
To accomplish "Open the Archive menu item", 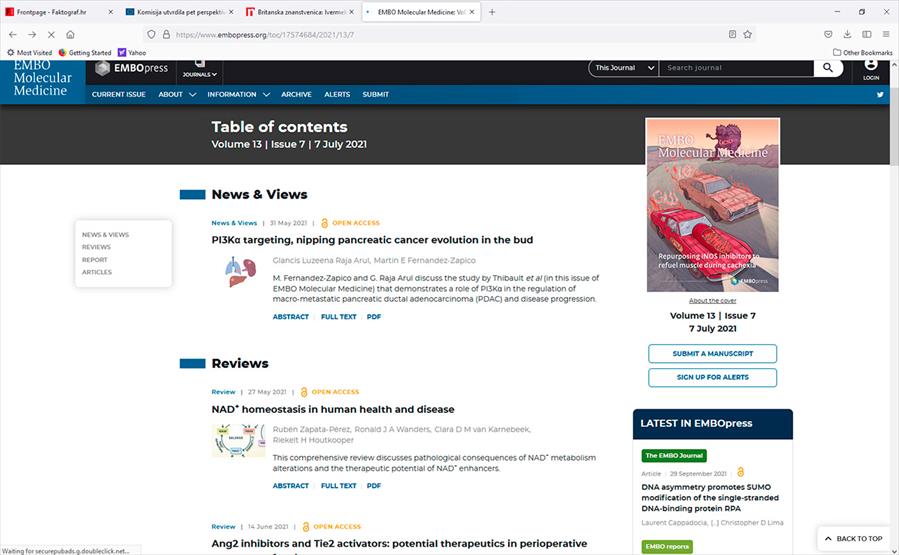I will [x=296, y=95].
